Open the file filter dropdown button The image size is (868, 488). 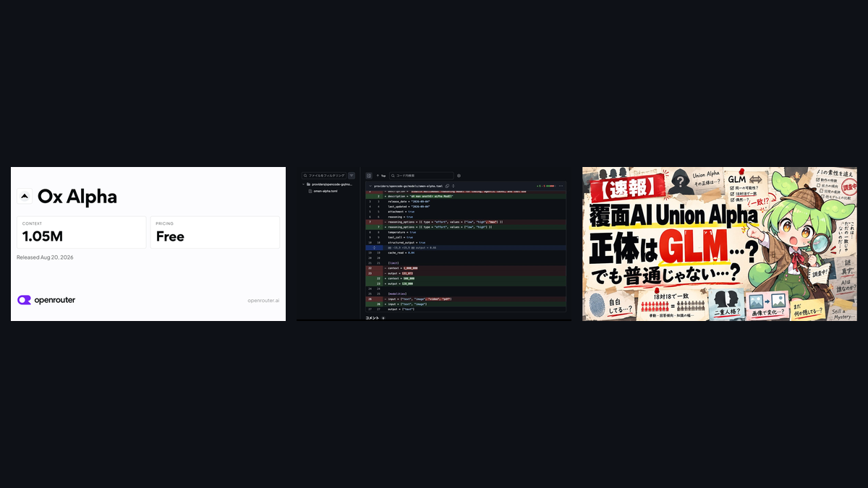point(352,176)
